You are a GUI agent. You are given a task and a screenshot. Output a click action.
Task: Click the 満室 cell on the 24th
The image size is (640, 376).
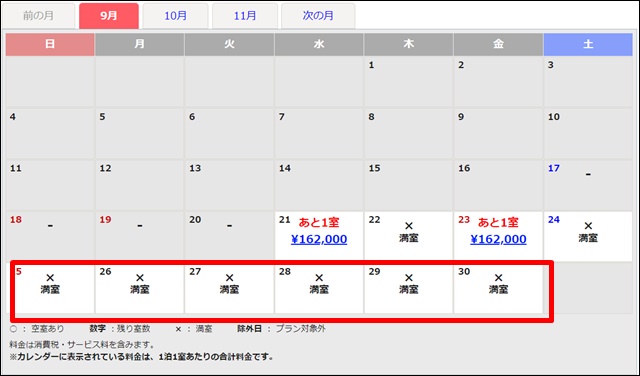point(588,236)
